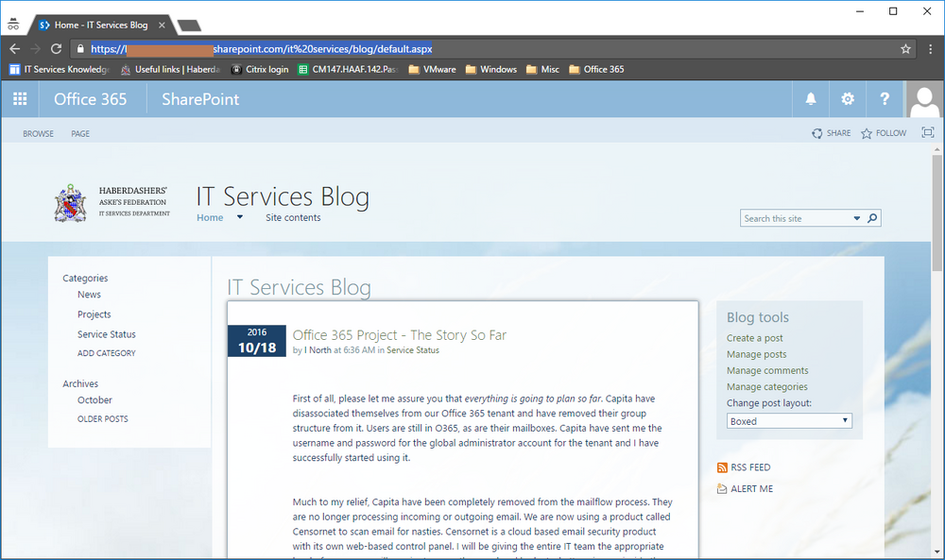
Task: Open a new browser tab
Action: pos(189,25)
